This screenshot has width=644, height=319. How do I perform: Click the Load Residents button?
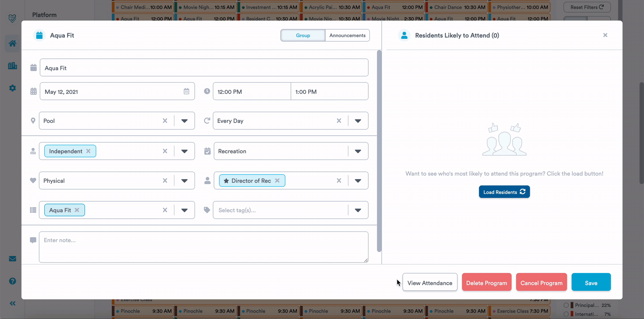(504, 192)
